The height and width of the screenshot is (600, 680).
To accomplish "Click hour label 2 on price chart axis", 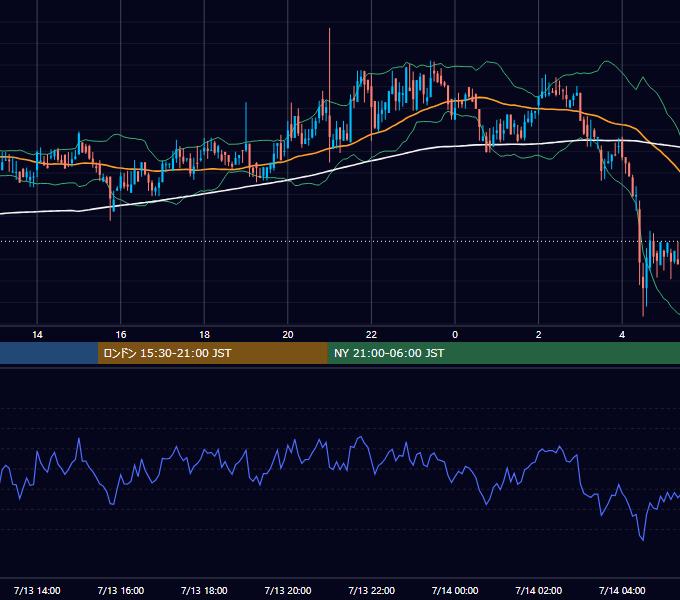I will [539, 335].
